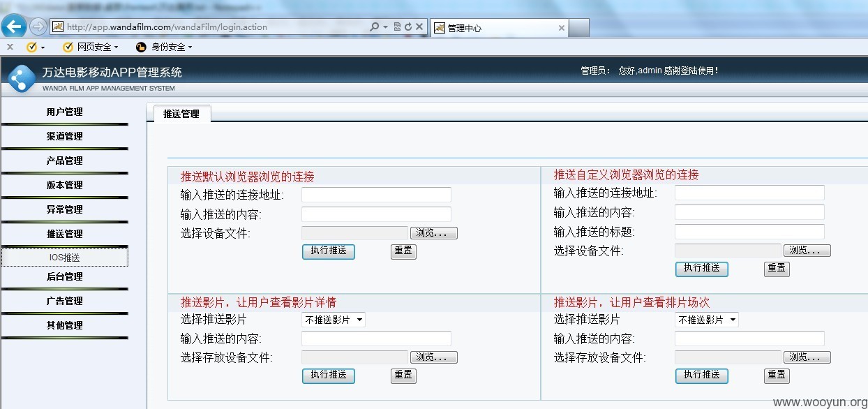Open the 网页安全 toolbar dropdown
Screen dimensions: 868x409
[x=91, y=47]
